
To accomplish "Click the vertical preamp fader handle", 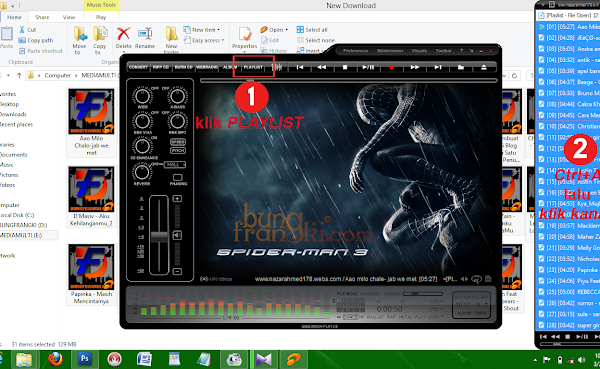I will tap(159, 236).
